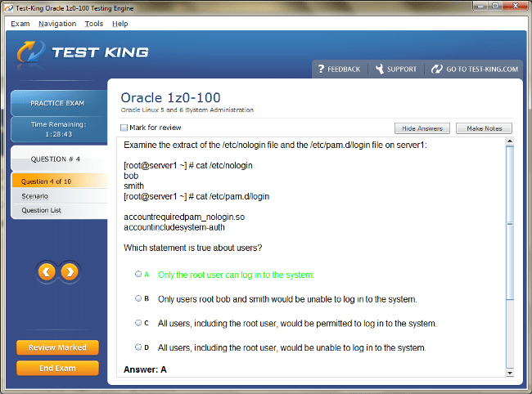The width and height of the screenshot is (532, 394).
Task: Click the End Exam button
Action: (57, 369)
